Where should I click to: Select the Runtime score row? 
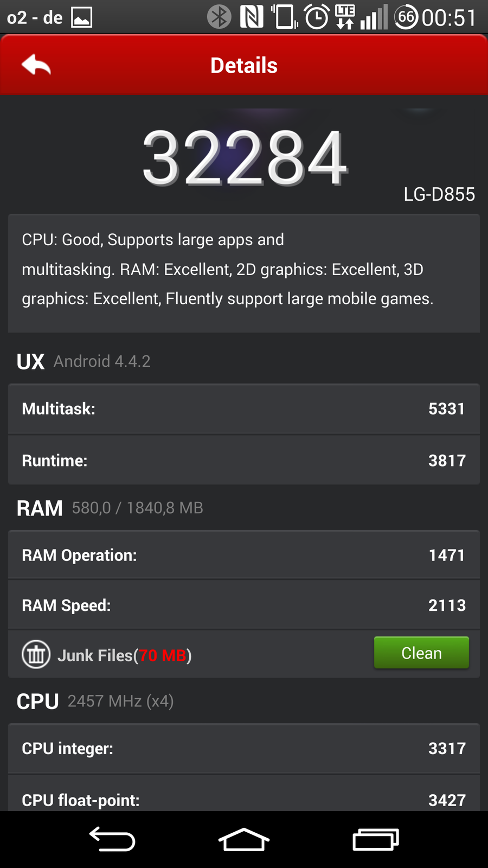pos(244,461)
